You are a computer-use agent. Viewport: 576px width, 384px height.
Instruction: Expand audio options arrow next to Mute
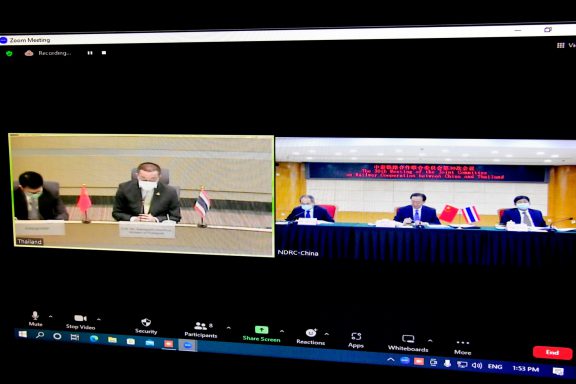(x=50, y=316)
